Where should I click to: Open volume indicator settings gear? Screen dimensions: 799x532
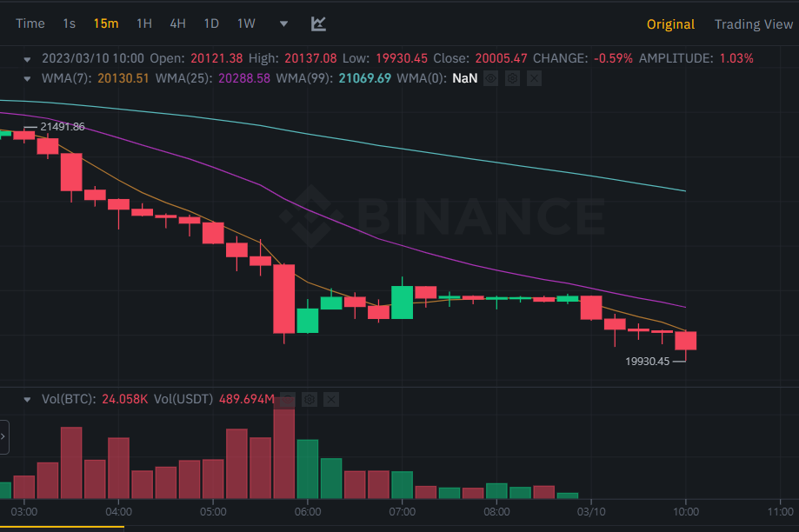pos(310,400)
